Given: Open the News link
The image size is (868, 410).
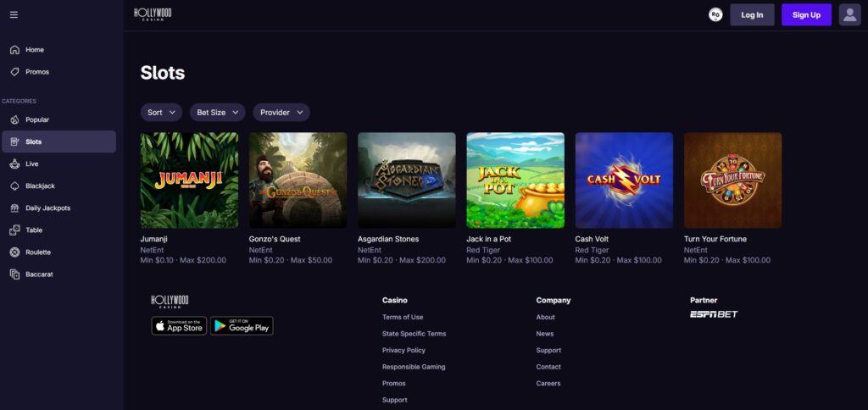Looking at the screenshot, I should click(545, 334).
